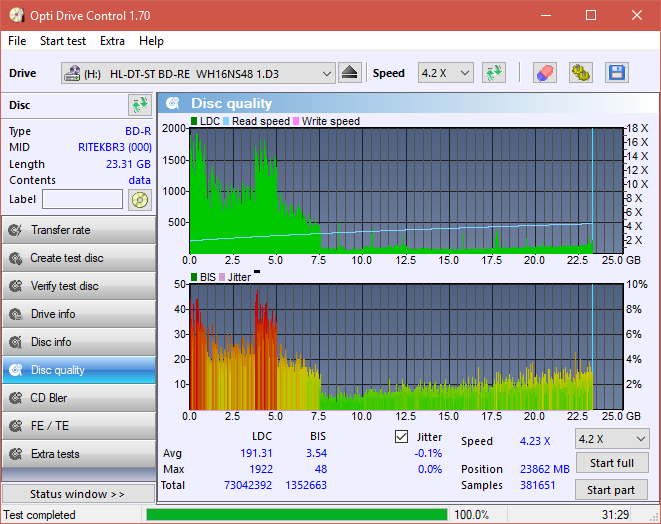
Task: Click the disc refresh icon in Disc panel
Action: (140, 105)
